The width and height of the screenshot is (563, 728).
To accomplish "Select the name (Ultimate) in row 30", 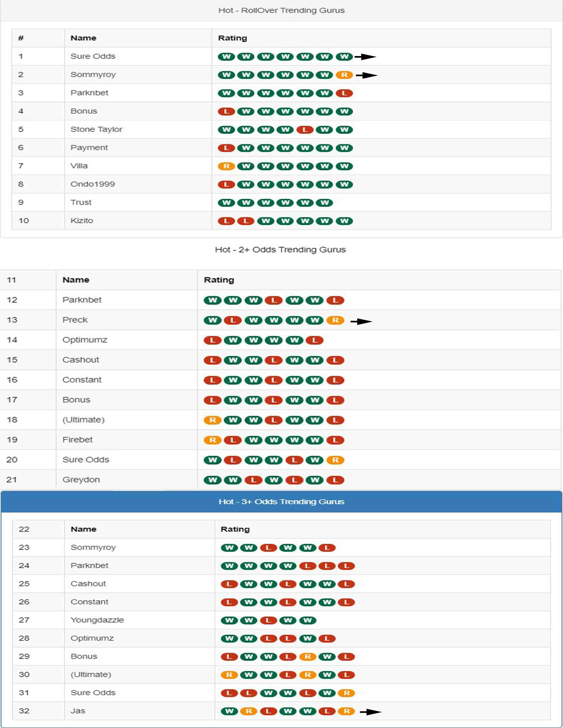I will (x=91, y=675).
